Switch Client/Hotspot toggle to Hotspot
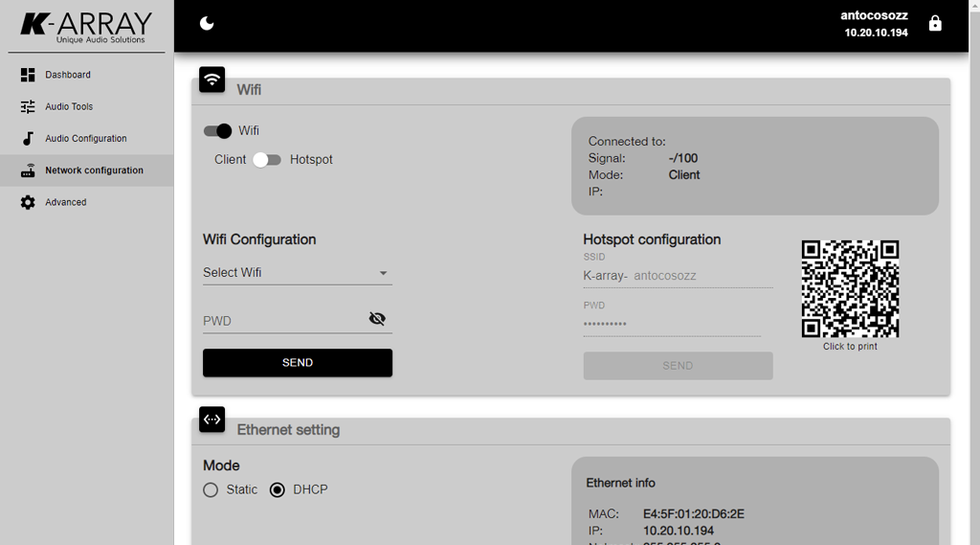 click(x=267, y=160)
